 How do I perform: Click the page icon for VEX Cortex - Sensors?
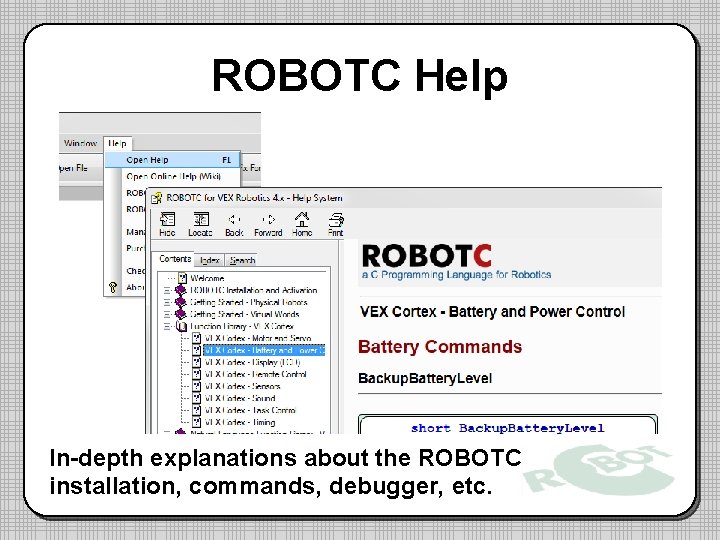click(197, 386)
